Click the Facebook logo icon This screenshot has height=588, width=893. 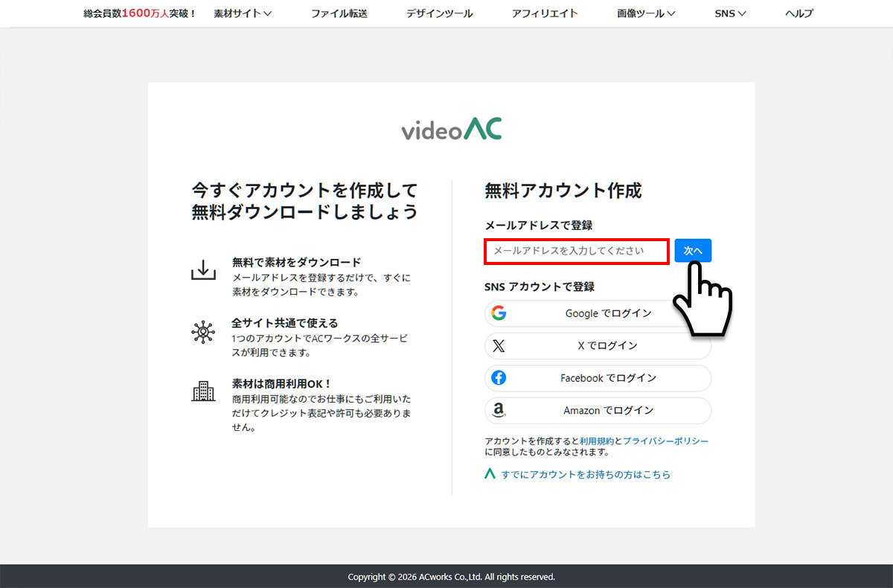coord(499,378)
